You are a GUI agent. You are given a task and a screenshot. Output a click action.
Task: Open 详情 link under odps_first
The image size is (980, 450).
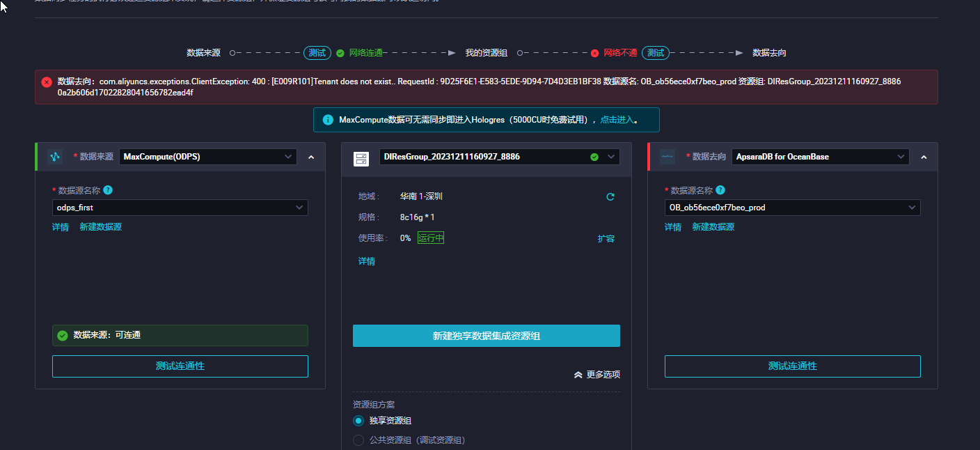[x=61, y=227]
